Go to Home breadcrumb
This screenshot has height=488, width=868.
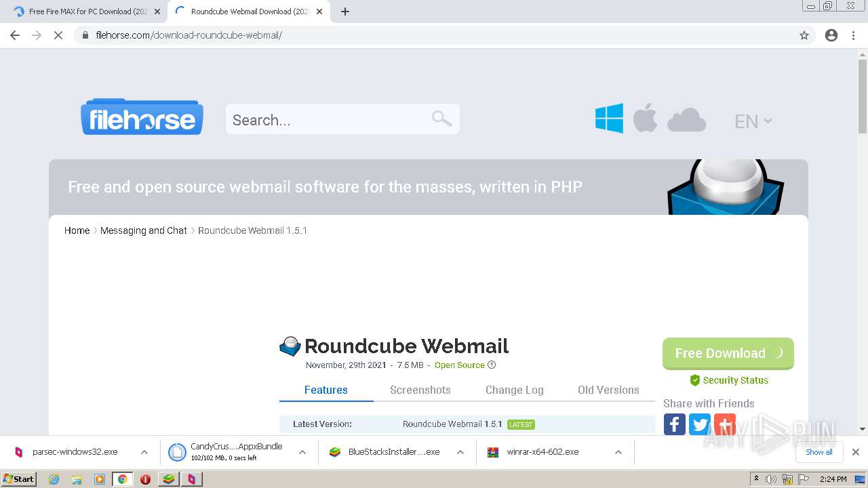(77, 230)
